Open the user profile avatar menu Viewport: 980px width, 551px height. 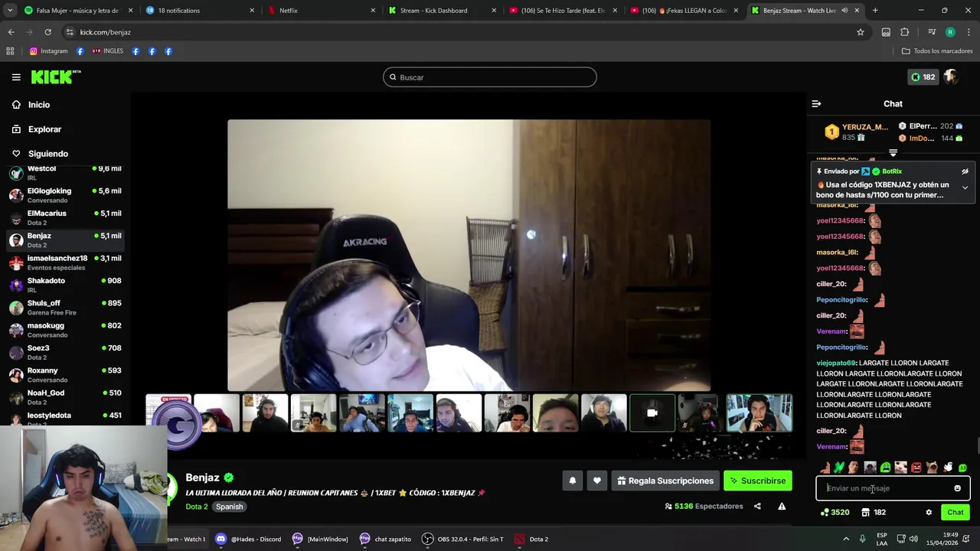tap(951, 77)
